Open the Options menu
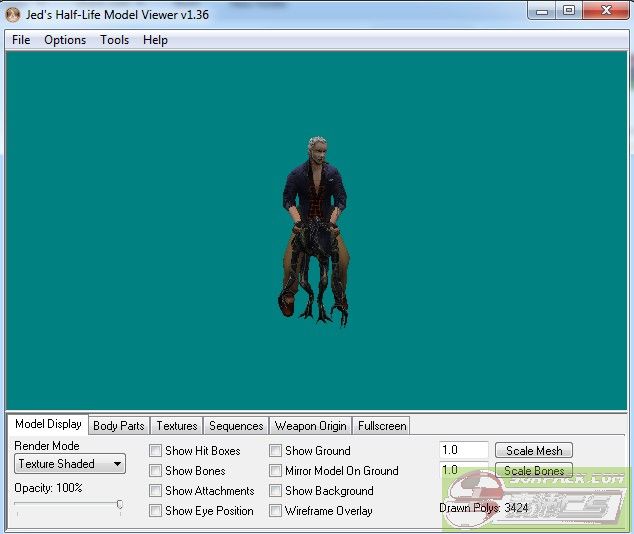 tap(65, 40)
